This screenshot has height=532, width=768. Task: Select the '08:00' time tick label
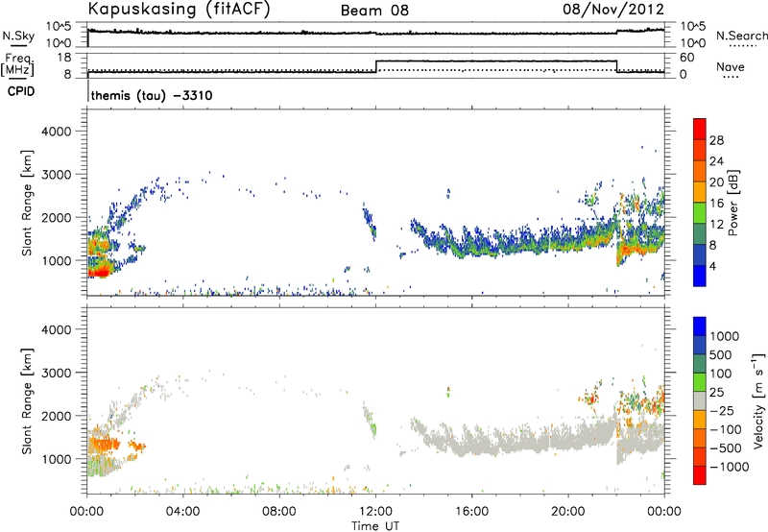click(x=278, y=512)
